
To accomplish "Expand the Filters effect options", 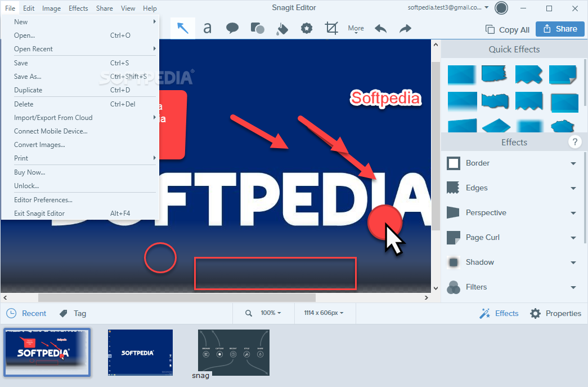I will [x=573, y=287].
